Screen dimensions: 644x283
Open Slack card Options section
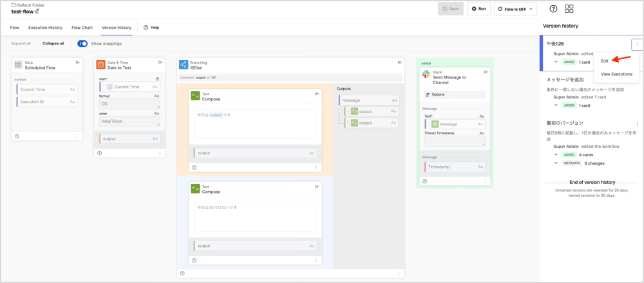[x=455, y=95]
